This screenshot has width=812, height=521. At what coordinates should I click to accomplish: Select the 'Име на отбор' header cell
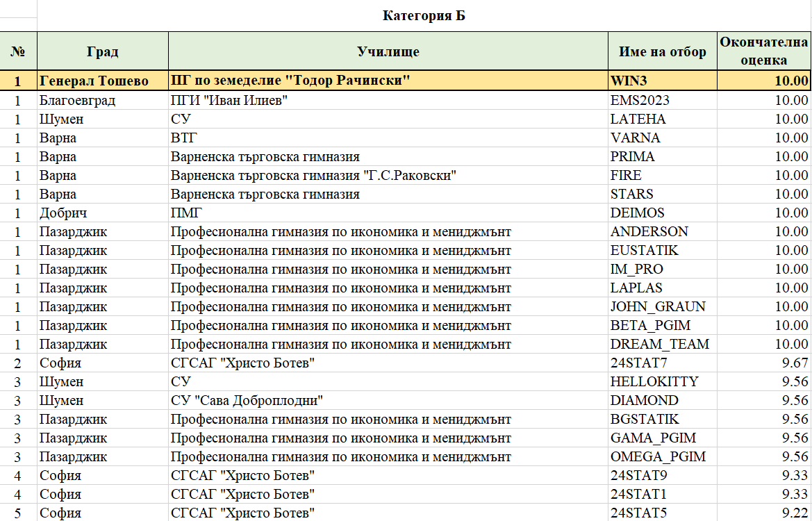click(x=663, y=51)
